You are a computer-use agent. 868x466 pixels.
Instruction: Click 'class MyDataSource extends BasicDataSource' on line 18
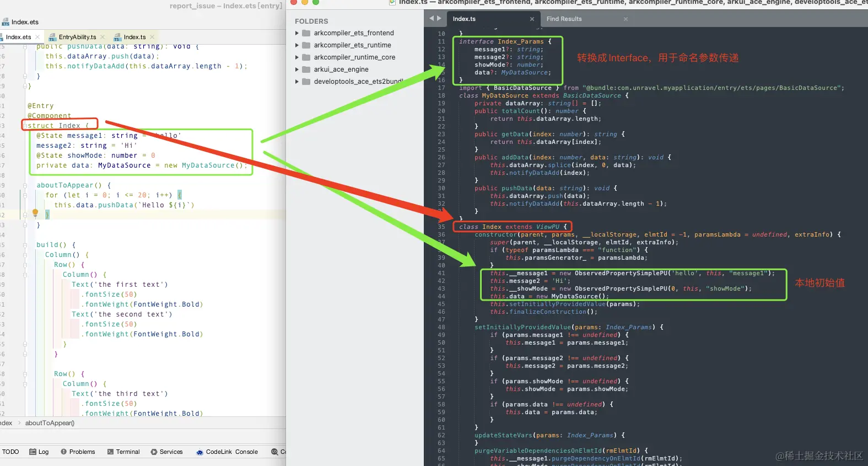point(540,95)
